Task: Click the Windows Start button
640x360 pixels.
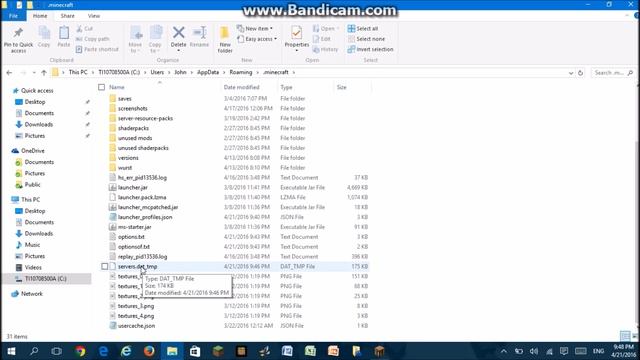Action: tap(11, 351)
